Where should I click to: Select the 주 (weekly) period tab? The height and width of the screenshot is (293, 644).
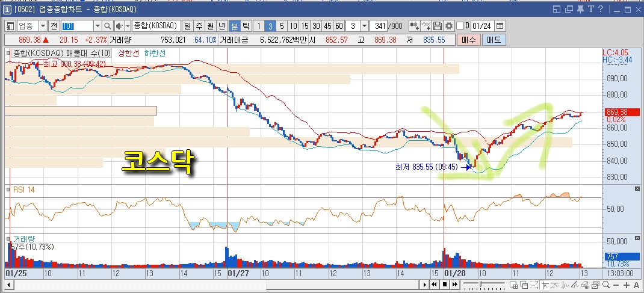point(199,26)
